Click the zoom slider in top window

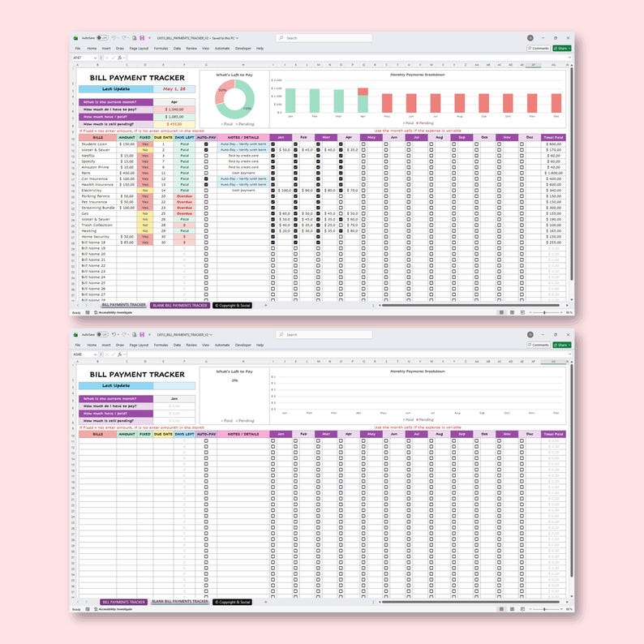click(x=544, y=312)
